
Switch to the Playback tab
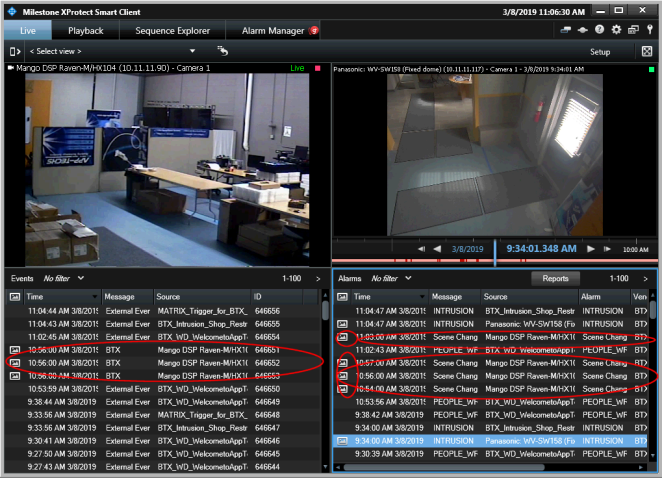(86, 30)
